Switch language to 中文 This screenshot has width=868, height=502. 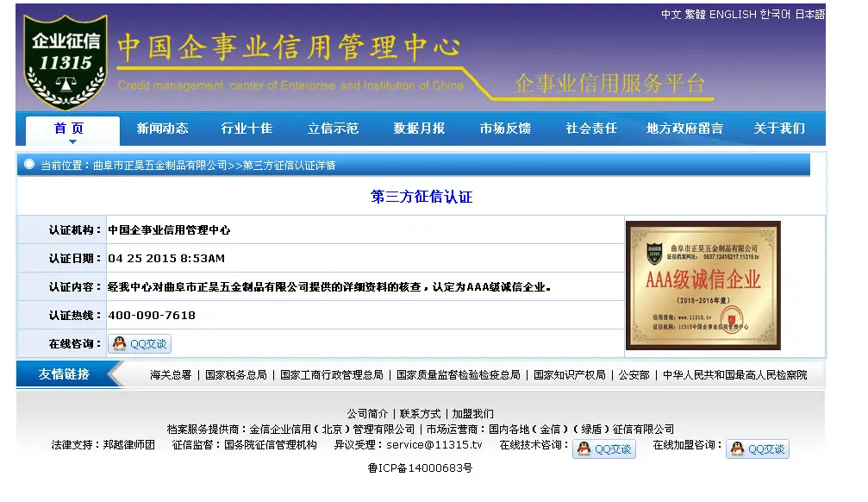(671, 15)
